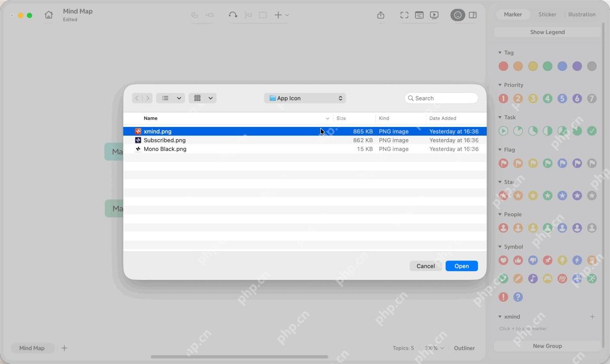This screenshot has height=364, width=610.
Task: Collapse the Task marker group
Action: [x=500, y=118]
